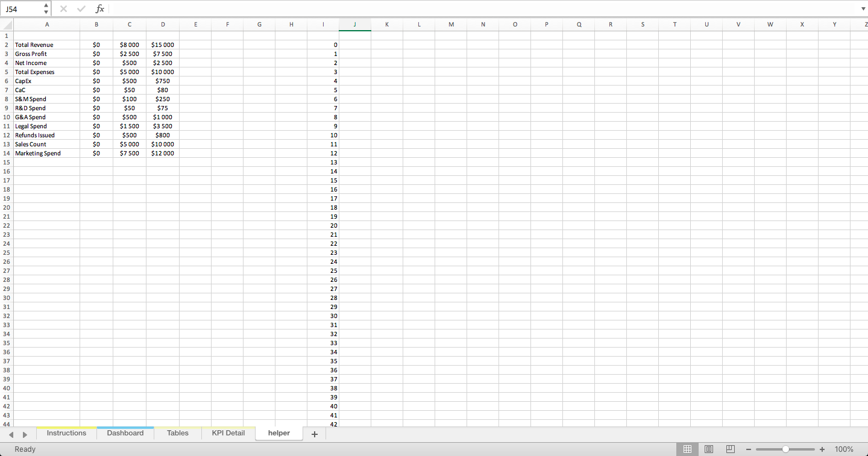The height and width of the screenshot is (456, 868).
Task: Click the Enter checkmark in the formula bar
Action: click(x=81, y=8)
